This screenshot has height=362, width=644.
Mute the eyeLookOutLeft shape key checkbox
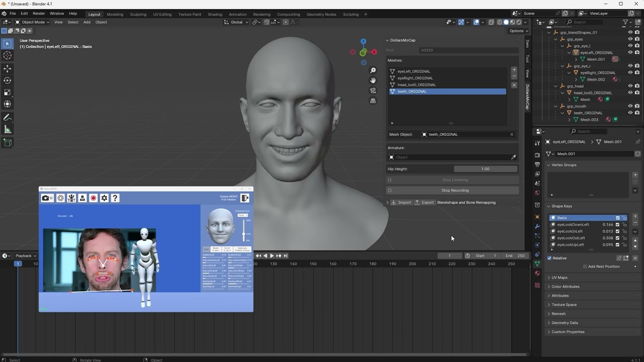pyautogui.click(x=618, y=238)
